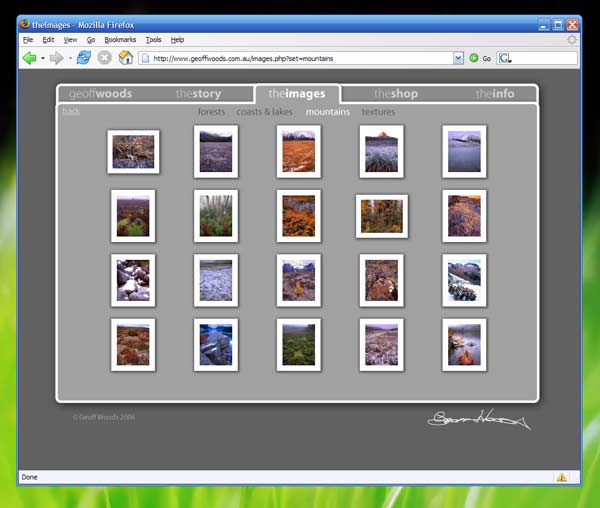Open the landscape-orientation autumn forest thumbnail
The width and height of the screenshot is (600, 508).
382,217
